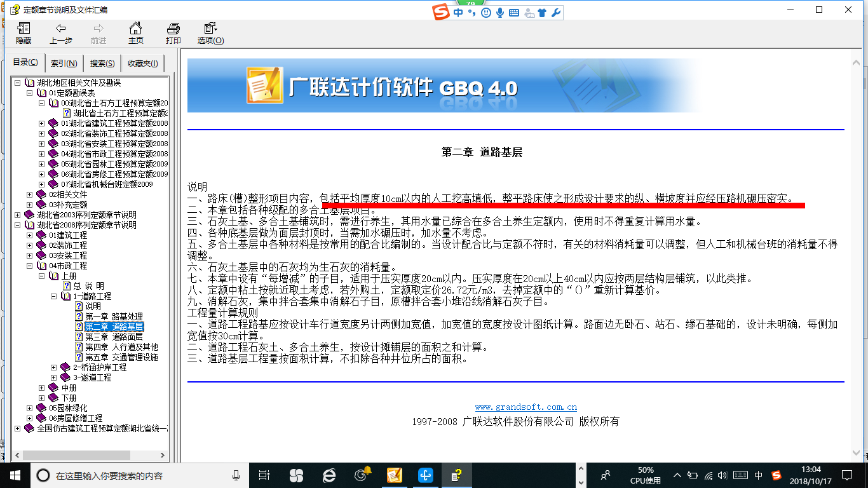Open the 第四章 人行道及其他 topic
The width and height of the screenshot is (868, 488).
coord(121,347)
